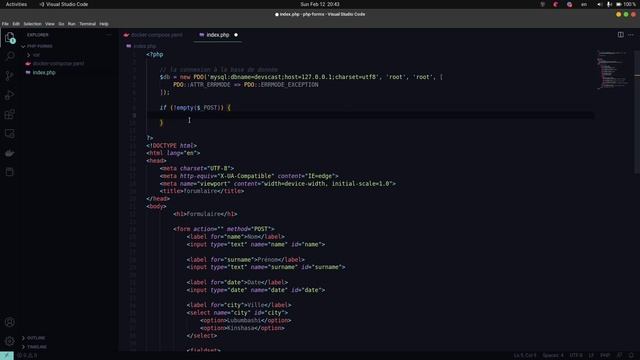Open the Accounts menu icon
640x360 pixels.
(x=10, y=322)
